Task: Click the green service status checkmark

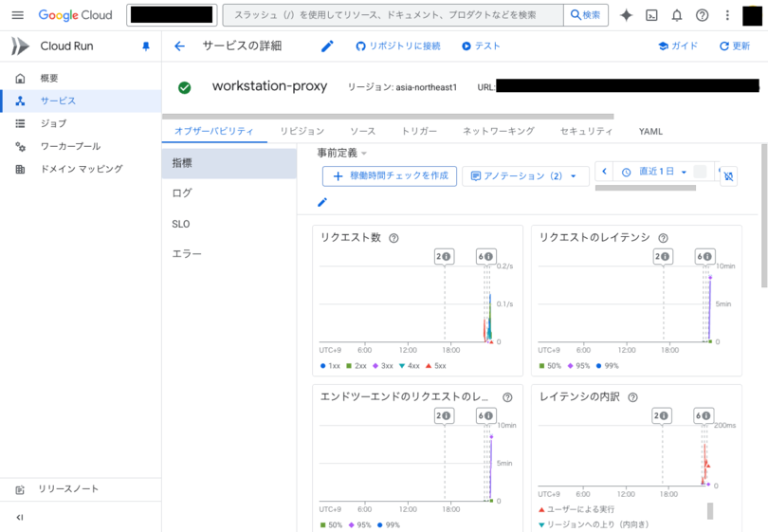Action: [185, 87]
